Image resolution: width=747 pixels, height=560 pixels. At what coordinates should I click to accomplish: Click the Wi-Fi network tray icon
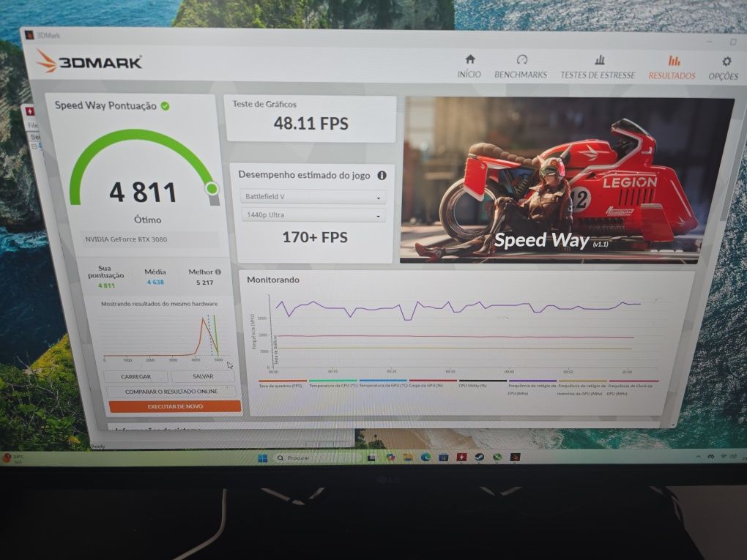pyautogui.click(x=723, y=457)
